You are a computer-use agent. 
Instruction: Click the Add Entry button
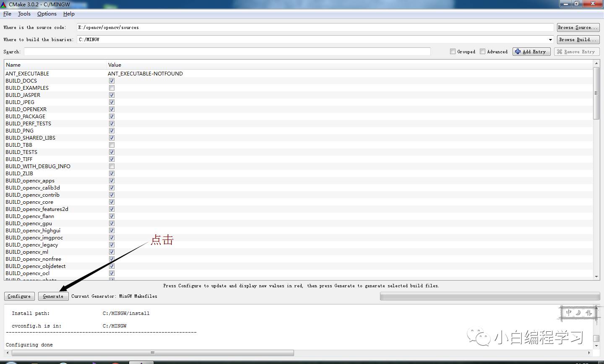(x=531, y=52)
